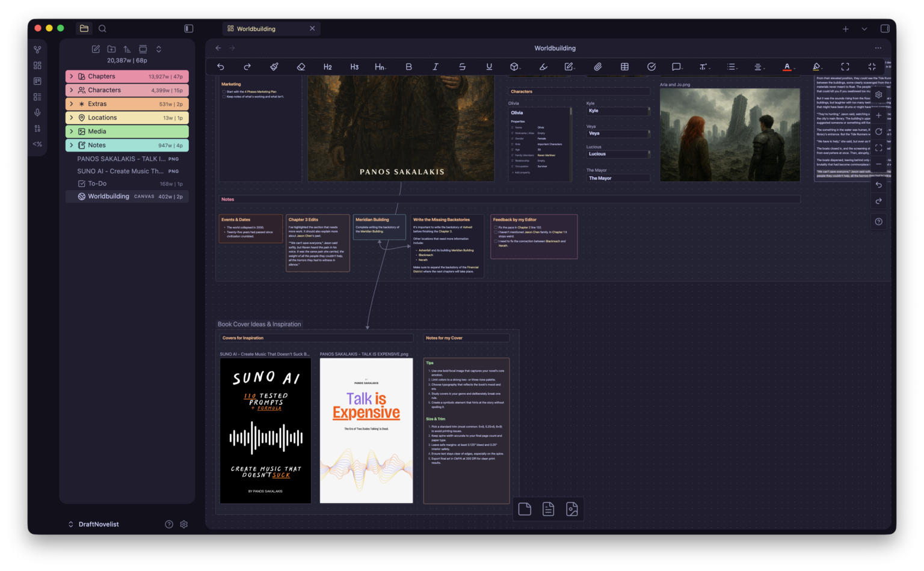This screenshot has height=571, width=924.
Task: Insert a table using the toolbar icon
Action: [x=624, y=67]
